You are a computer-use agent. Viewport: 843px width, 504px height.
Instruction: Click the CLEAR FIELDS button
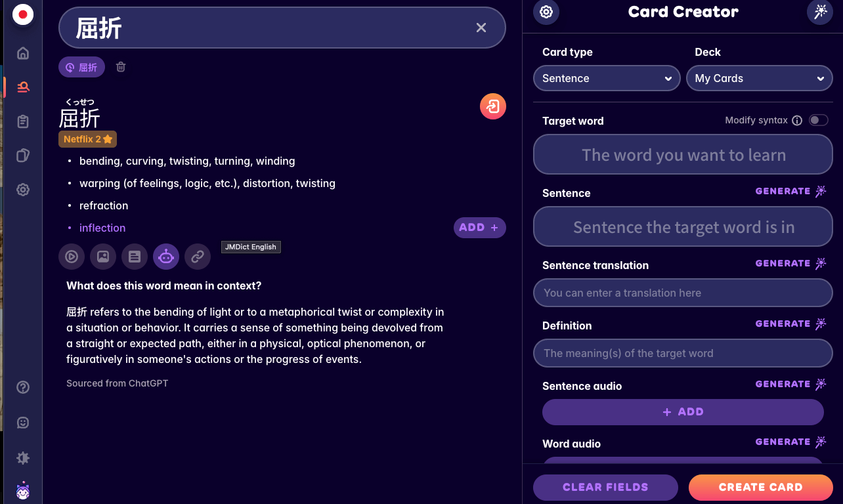(x=605, y=488)
